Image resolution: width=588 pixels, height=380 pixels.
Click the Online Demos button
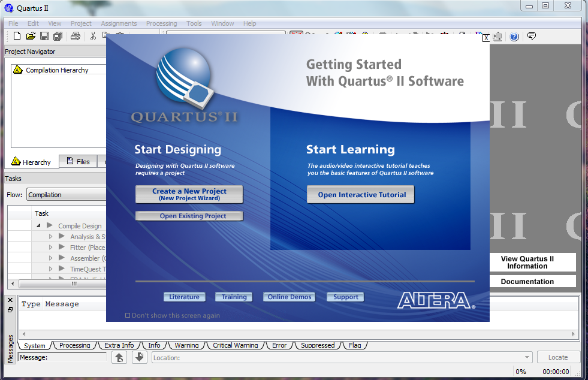click(289, 297)
